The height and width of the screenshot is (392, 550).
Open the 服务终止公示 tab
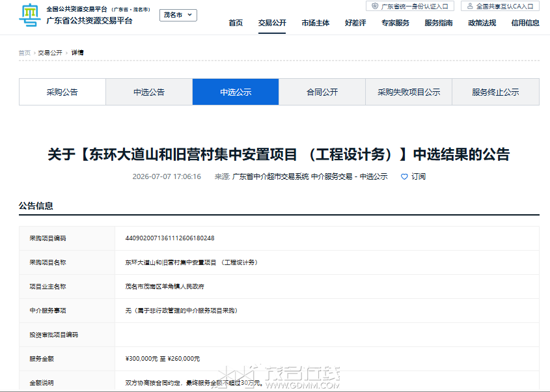click(x=495, y=92)
